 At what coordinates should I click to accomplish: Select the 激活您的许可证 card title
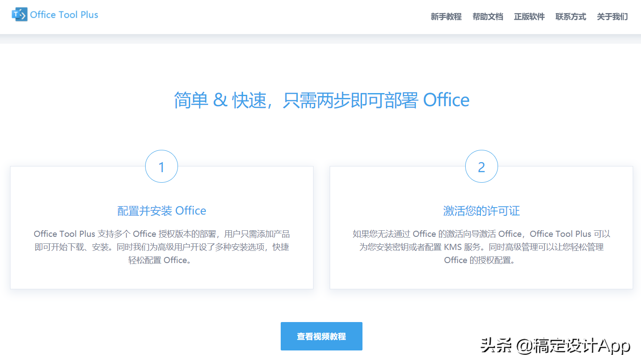(x=481, y=211)
